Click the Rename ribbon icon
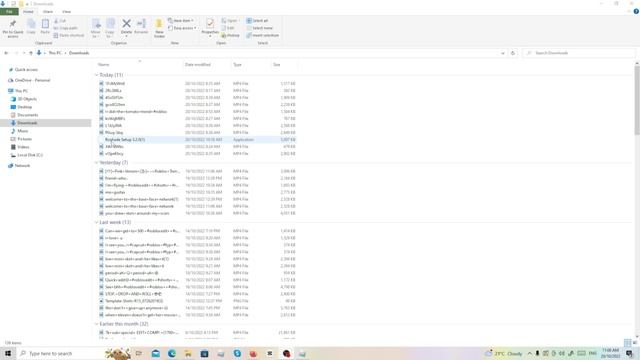Image resolution: width=640 pixels, height=360 pixels. click(x=141, y=24)
